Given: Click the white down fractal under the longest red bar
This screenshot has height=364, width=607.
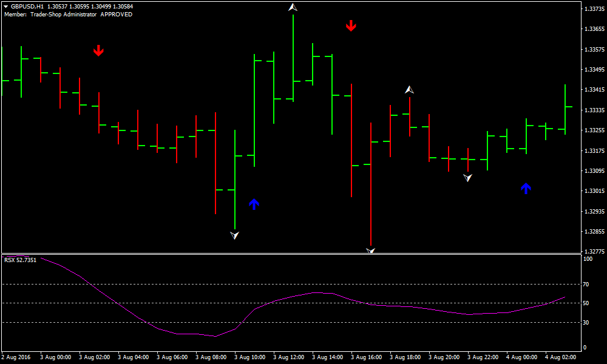Looking at the screenshot, I should pyautogui.click(x=370, y=250).
